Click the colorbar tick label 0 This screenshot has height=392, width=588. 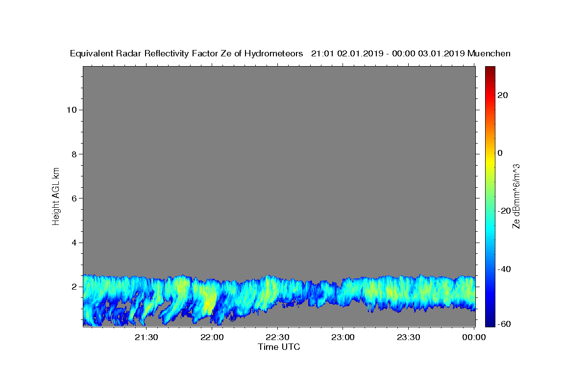coord(500,153)
